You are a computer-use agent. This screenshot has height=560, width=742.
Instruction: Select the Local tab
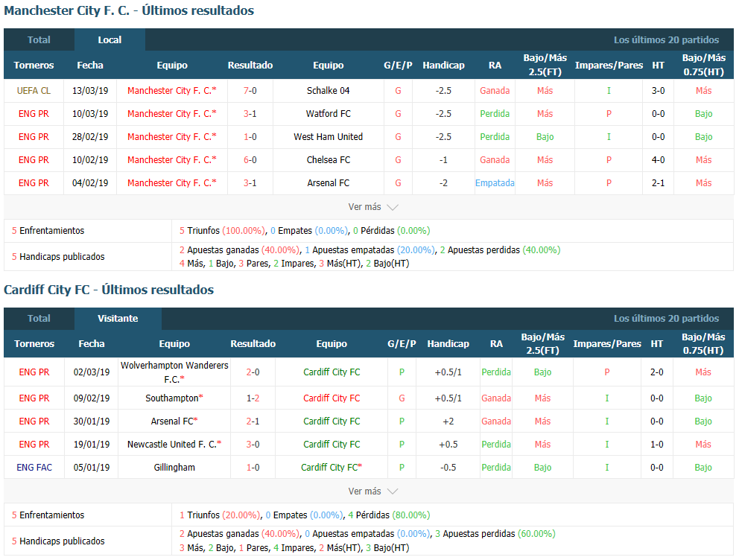click(110, 39)
